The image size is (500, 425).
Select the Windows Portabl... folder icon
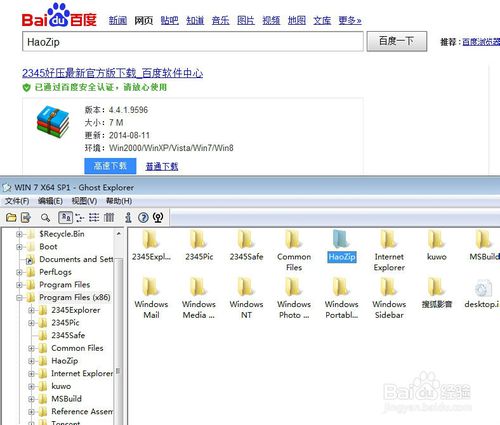tap(341, 287)
